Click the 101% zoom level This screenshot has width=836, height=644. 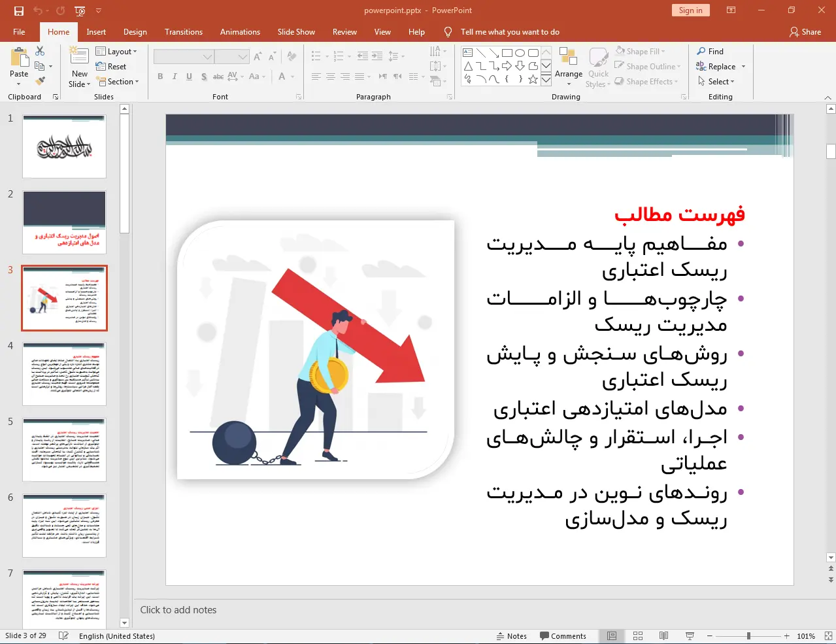[806, 636]
